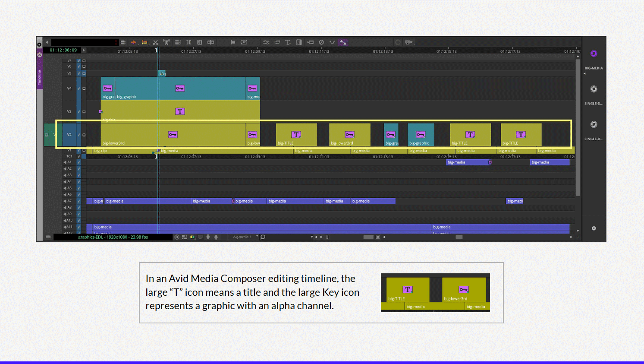The image size is (644, 364).
Task: Open the top-left round drop-down button above Timeline tab
Action: 39,44
